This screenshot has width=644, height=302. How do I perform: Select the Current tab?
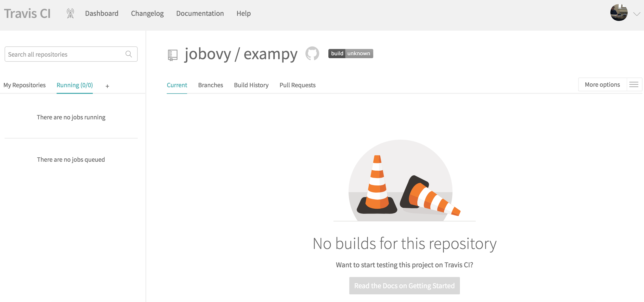(177, 85)
